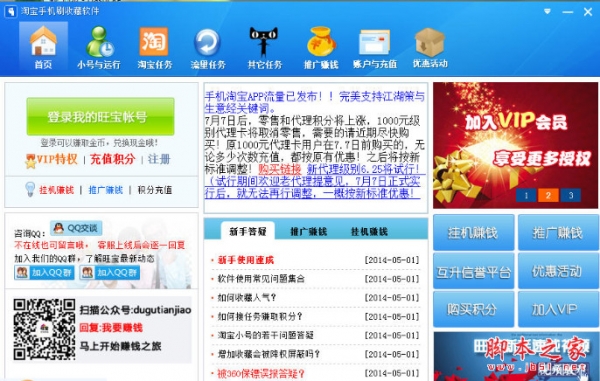Click the QR code image

(x=44, y=329)
